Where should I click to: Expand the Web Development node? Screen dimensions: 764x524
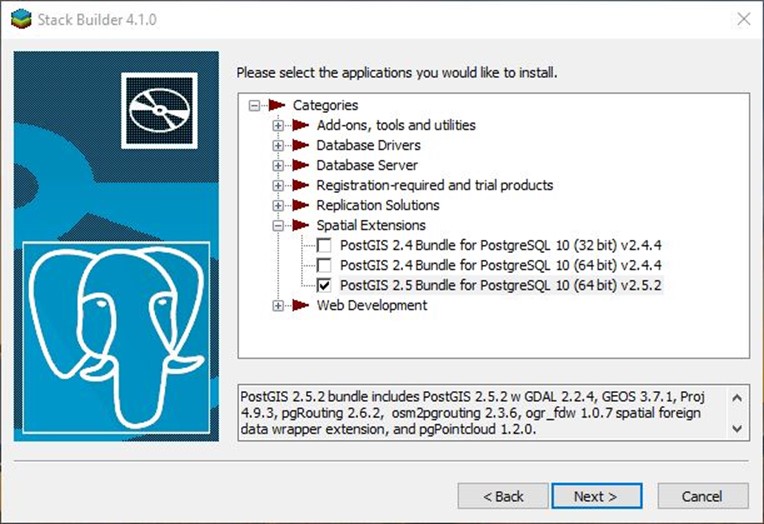tap(278, 306)
